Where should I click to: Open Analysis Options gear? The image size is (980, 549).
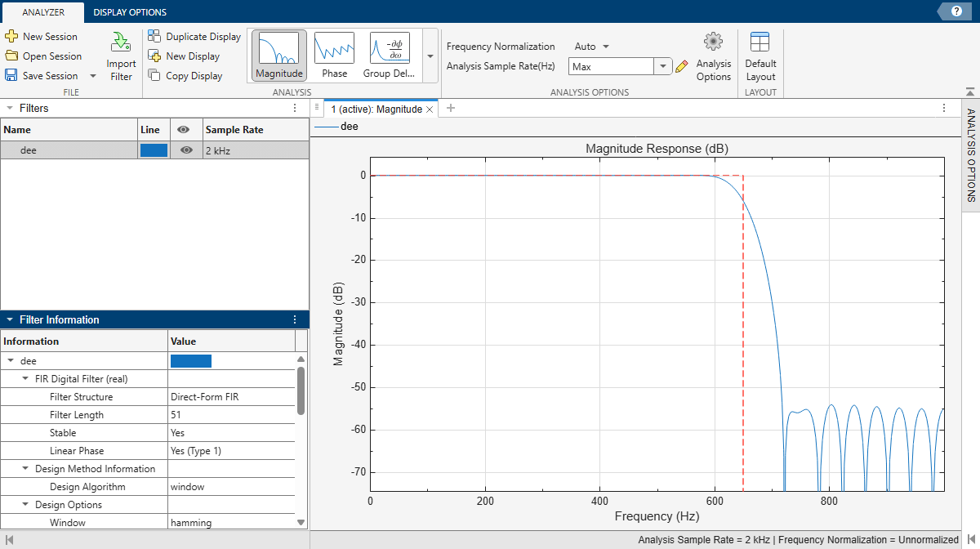pos(714,56)
